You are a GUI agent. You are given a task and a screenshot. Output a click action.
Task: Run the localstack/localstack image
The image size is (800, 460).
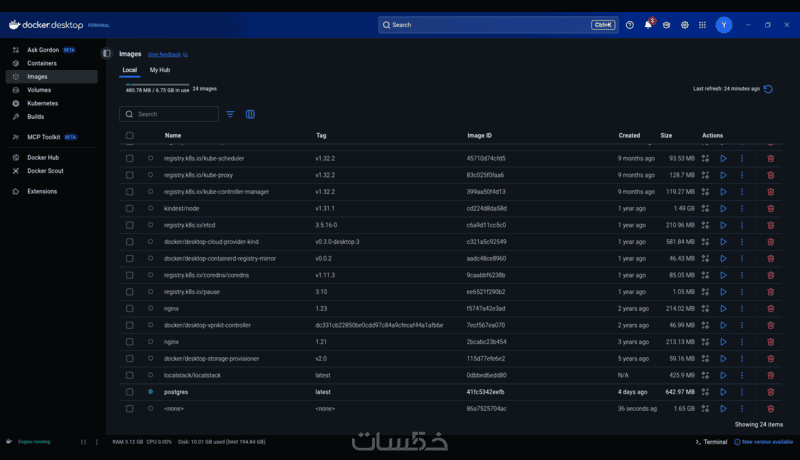[x=723, y=375]
